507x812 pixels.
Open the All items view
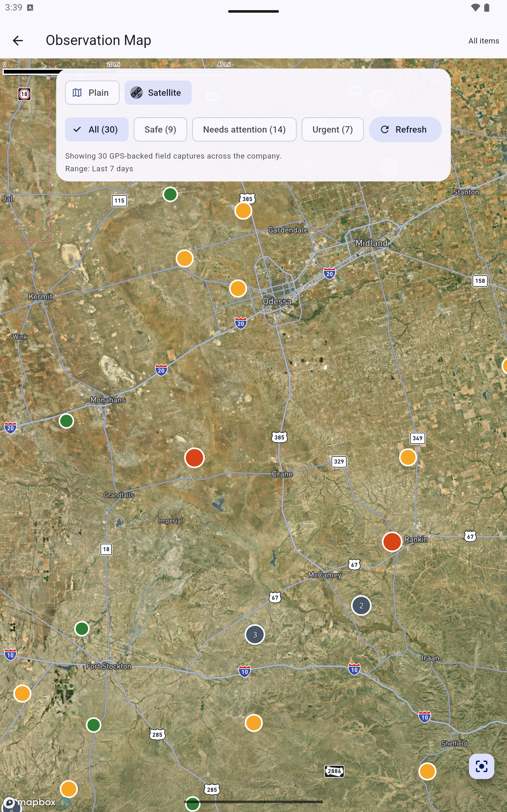tap(483, 41)
